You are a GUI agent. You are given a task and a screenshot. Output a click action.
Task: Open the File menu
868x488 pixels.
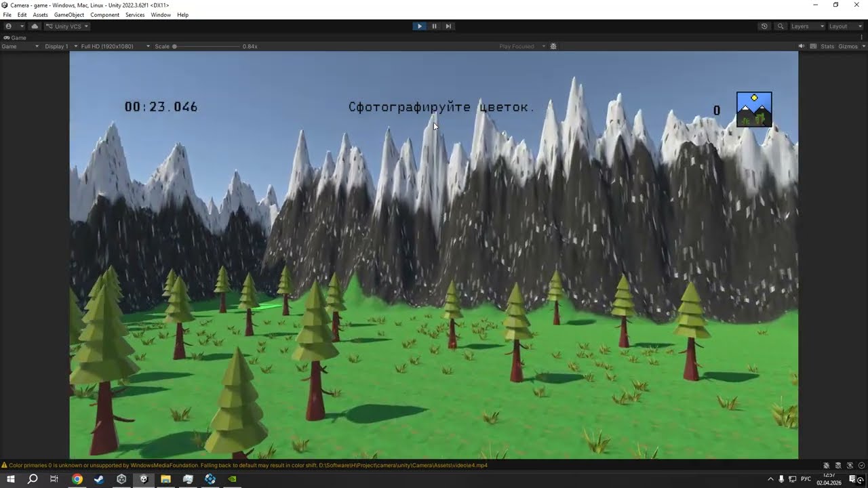7,15
